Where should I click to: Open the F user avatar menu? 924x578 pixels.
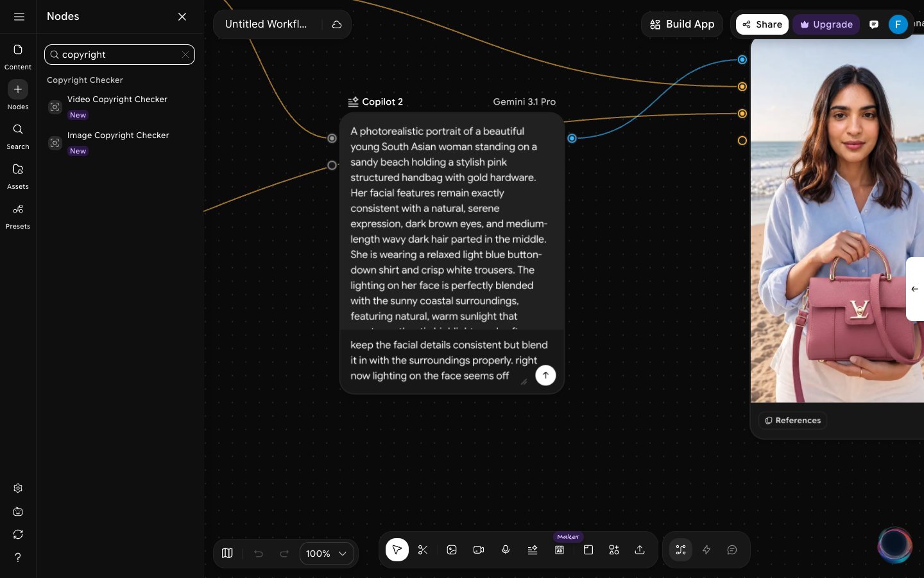coord(898,24)
